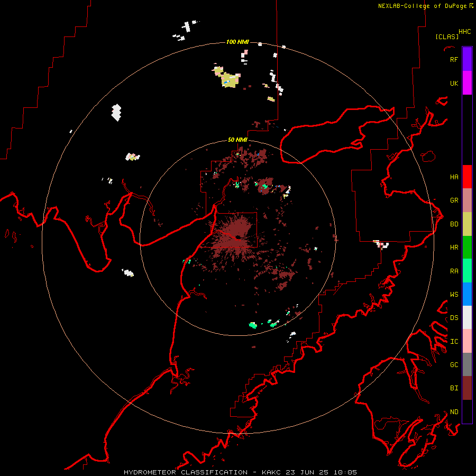Click the BD yellow-olive swatch
This screenshot has width=476, height=476.
click(467, 224)
